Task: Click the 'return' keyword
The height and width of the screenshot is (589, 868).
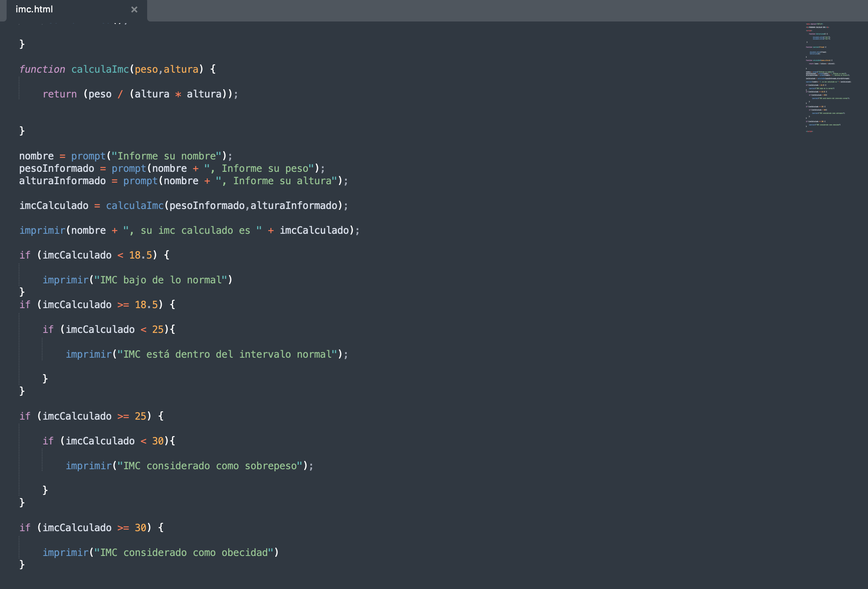Action: 60,94
